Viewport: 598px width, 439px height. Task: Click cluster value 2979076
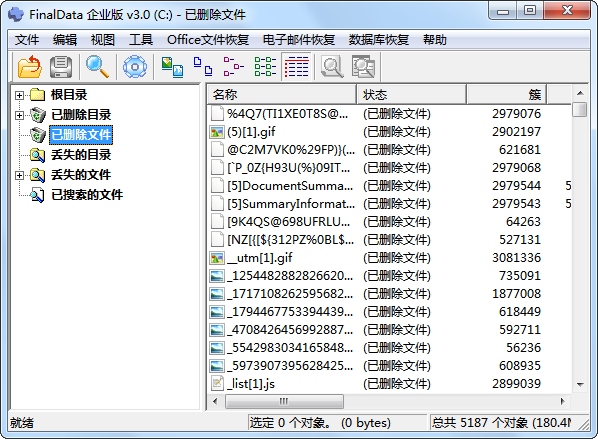(516, 114)
